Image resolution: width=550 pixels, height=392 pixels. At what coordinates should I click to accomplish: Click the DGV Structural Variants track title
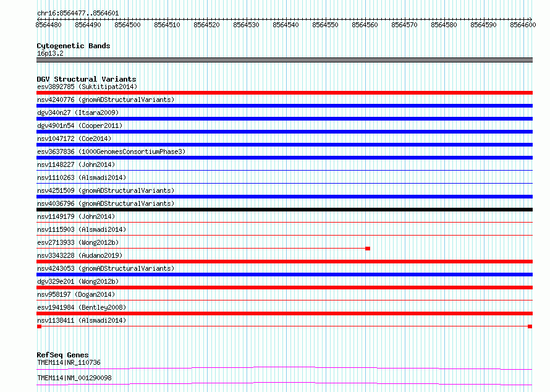[x=87, y=79]
